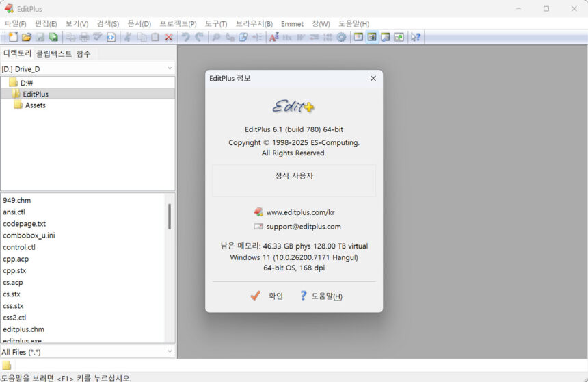Click the file list vertical scrollbar
588x382 pixels.
point(170,216)
